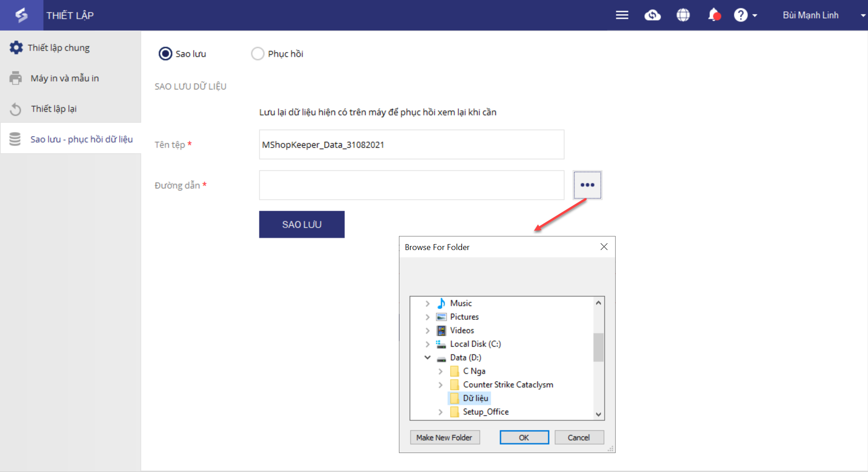Select Sao lưu - phục hồi dữ liệu
Viewport: 868px width, 472px height.
pos(71,139)
